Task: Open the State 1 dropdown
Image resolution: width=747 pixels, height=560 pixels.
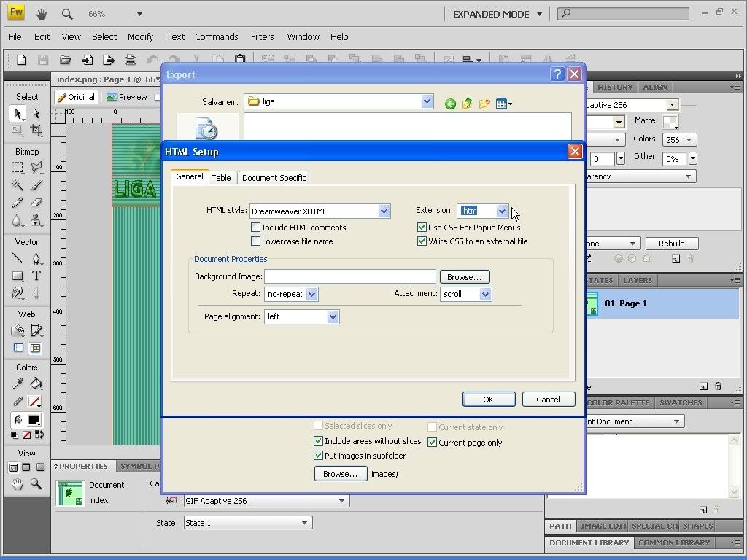Action: (248, 523)
